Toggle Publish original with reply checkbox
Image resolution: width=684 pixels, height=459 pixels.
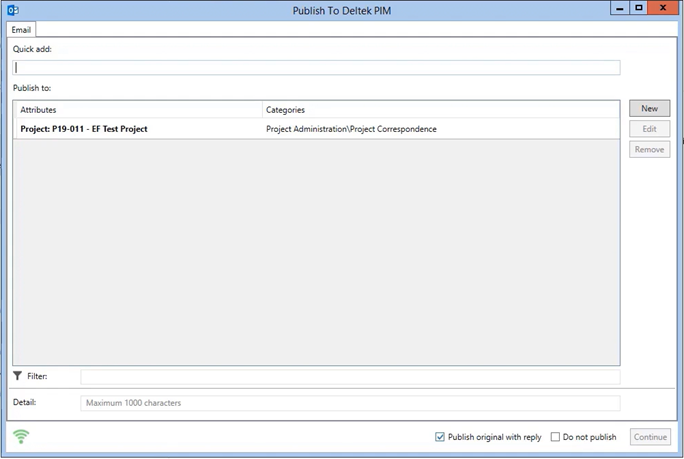click(x=440, y=437)
